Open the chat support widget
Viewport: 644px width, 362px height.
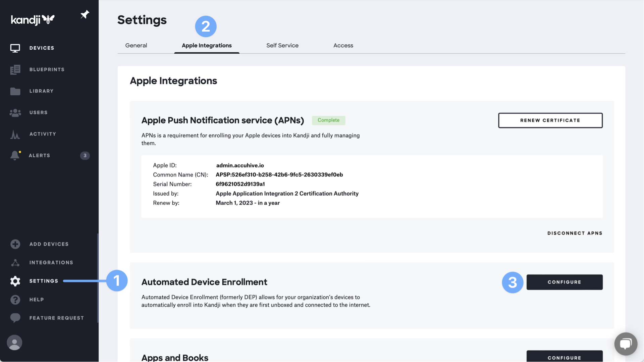coord(626,344)
